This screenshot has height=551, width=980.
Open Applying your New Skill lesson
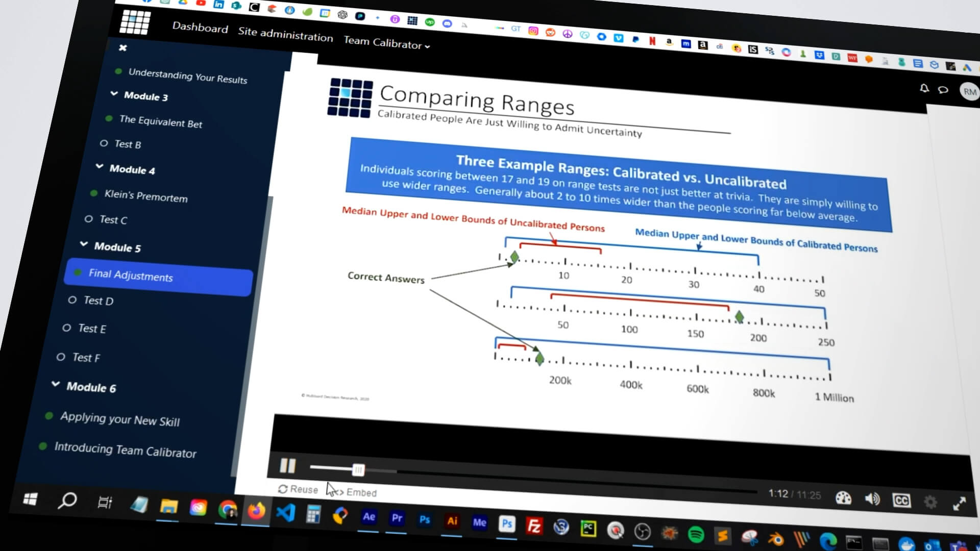pos(119,419)
